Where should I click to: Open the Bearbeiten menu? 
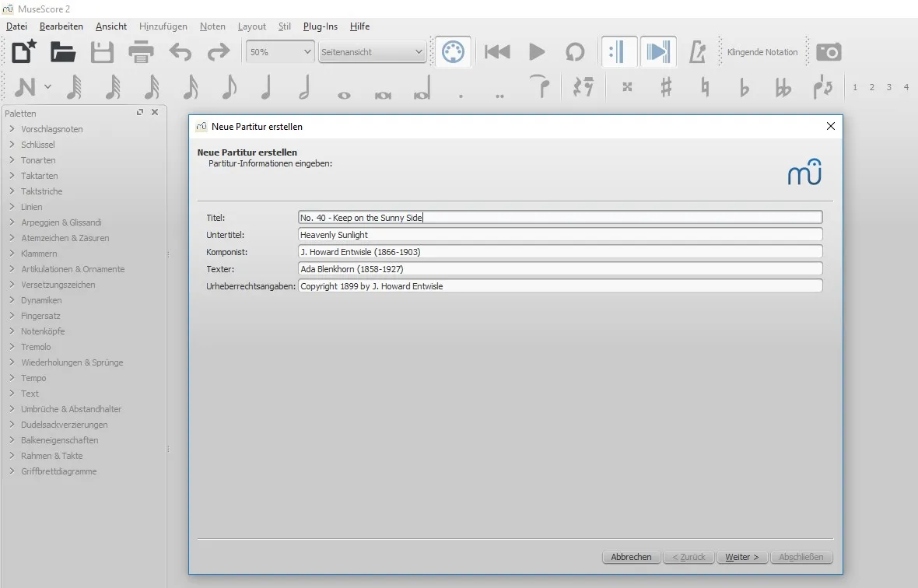coord(61,26)
